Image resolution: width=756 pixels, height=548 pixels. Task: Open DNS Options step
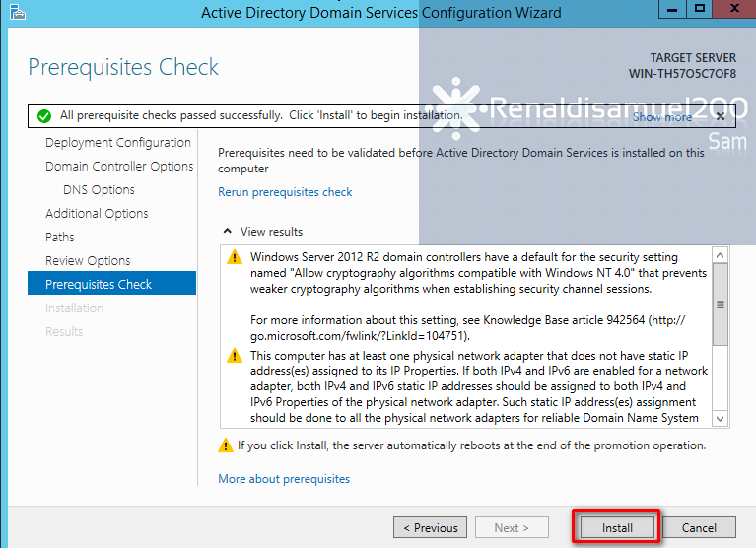click(99, 190)
